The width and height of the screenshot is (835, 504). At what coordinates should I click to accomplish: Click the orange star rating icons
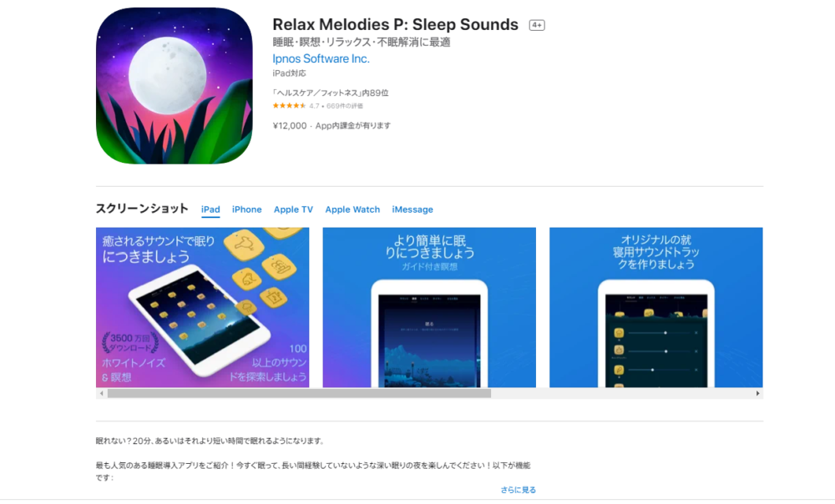(289, 106)
